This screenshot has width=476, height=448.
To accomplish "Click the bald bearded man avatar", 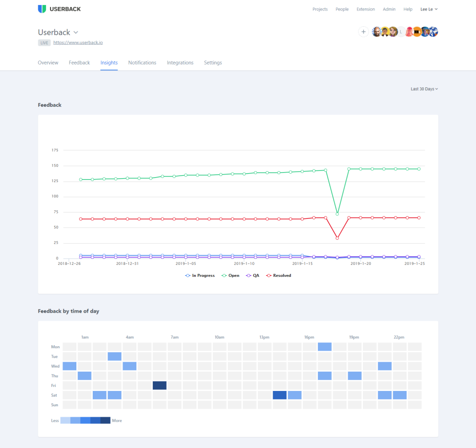I will pyautogui.click(x=377, y=32).
